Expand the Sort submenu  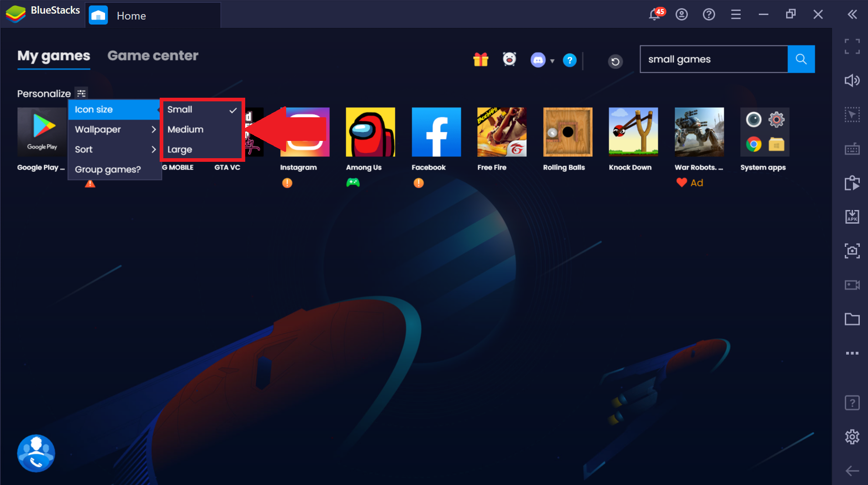114,150
